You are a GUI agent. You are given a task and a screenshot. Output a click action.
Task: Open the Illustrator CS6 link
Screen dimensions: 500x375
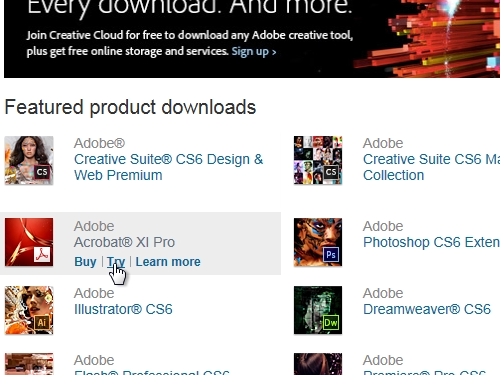(x=123, y=309)
